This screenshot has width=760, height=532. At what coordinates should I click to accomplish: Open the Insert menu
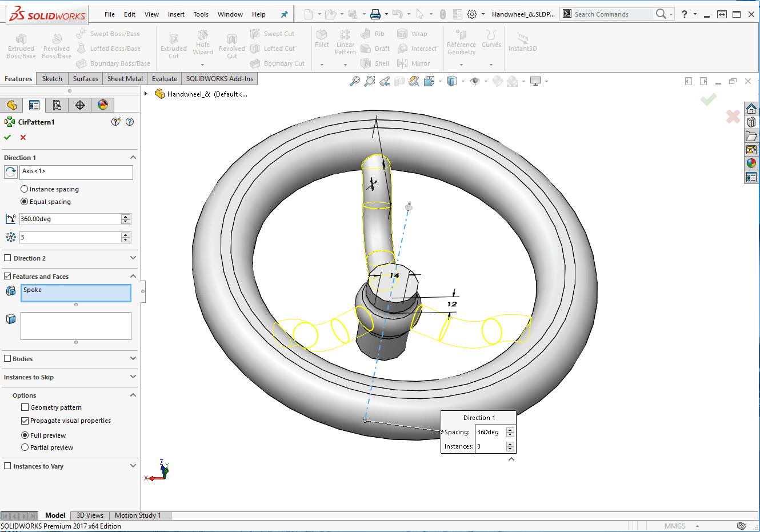(176, 14)
